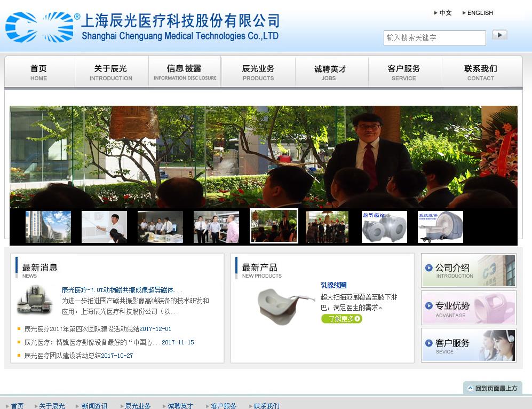532x409 pixels.
Task: Select the highlighted garden speech thumbnail
Action: click(274, 226)
